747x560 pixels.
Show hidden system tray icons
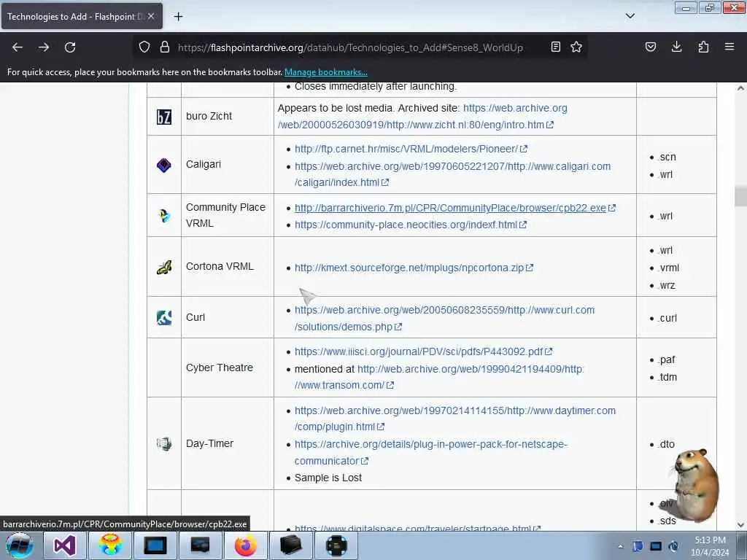point(620,547)
